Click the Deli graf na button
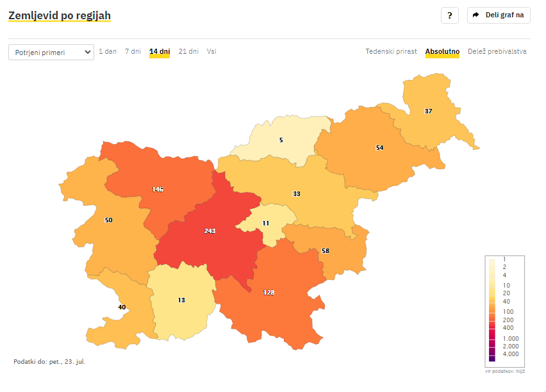Image resolution: width=546 pixels, height=392 pixels. coord(499,15)
